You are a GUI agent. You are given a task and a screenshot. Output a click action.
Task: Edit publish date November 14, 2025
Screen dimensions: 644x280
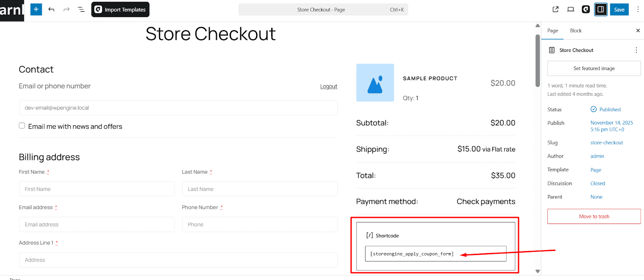click(x=611, y=126)
